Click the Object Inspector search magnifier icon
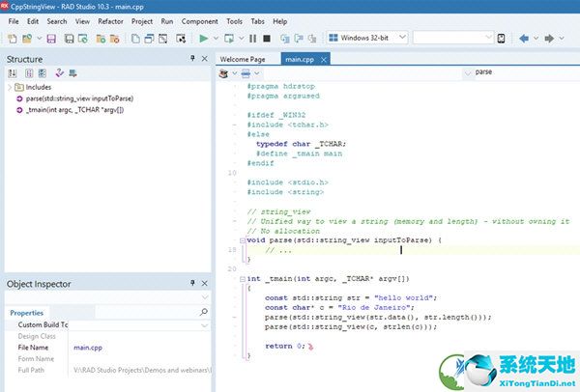 coord(203,312)
